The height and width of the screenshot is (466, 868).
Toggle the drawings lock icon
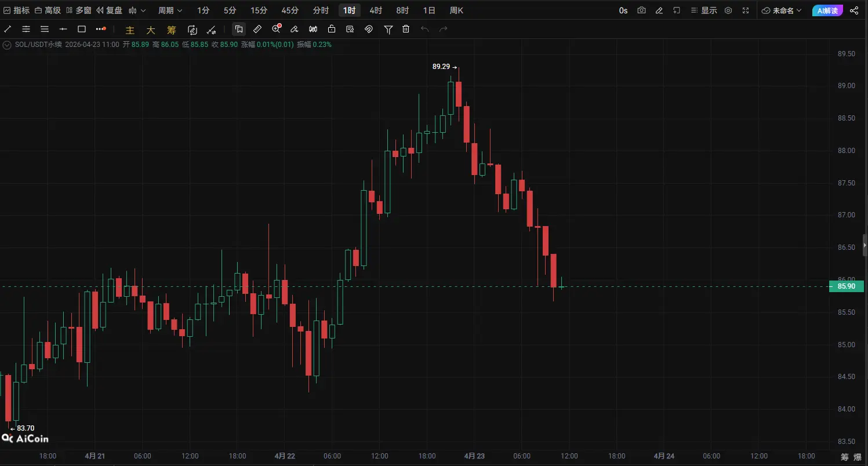pos(332,29)
